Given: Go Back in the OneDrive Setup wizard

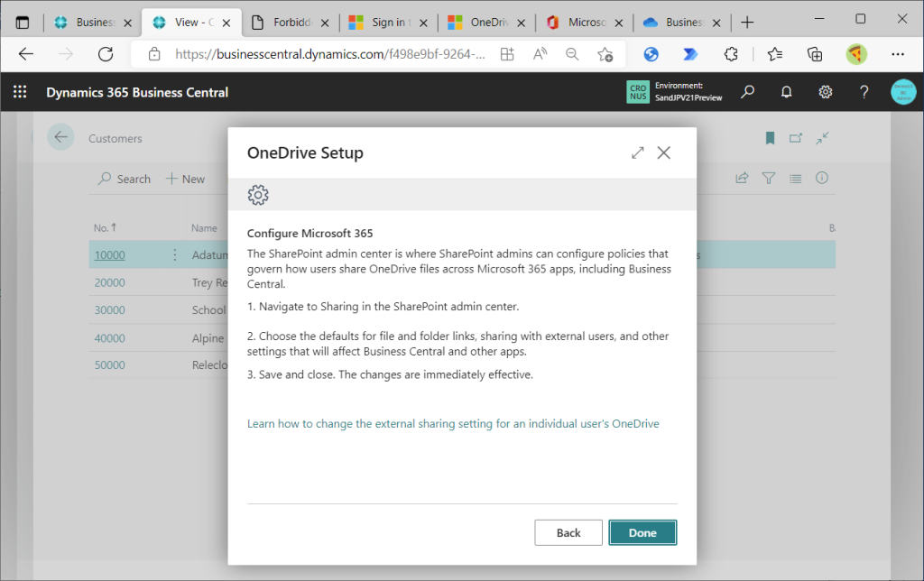Looking at the screenshot, I should 568,532.
